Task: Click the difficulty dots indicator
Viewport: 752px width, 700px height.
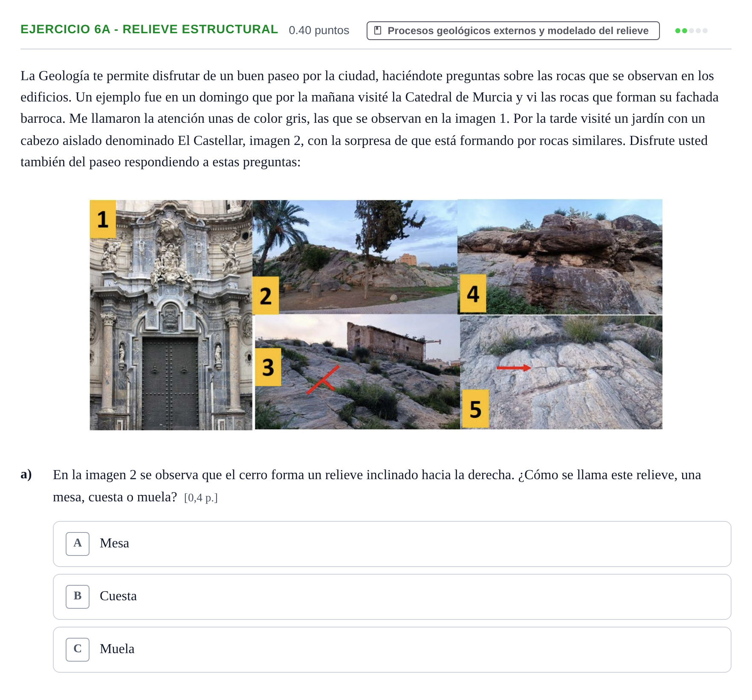Action: tap(691, 31)
